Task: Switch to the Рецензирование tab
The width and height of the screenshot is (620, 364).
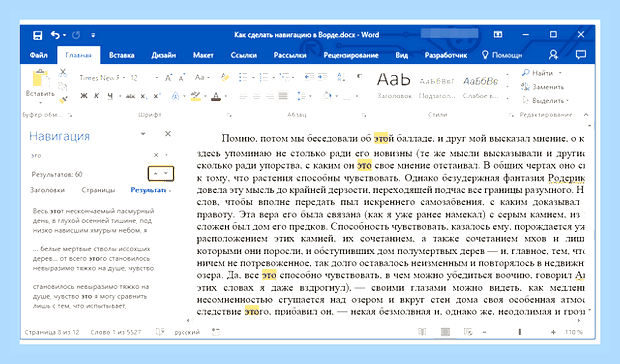Action: pyautogui.click(x=351, y=55)
